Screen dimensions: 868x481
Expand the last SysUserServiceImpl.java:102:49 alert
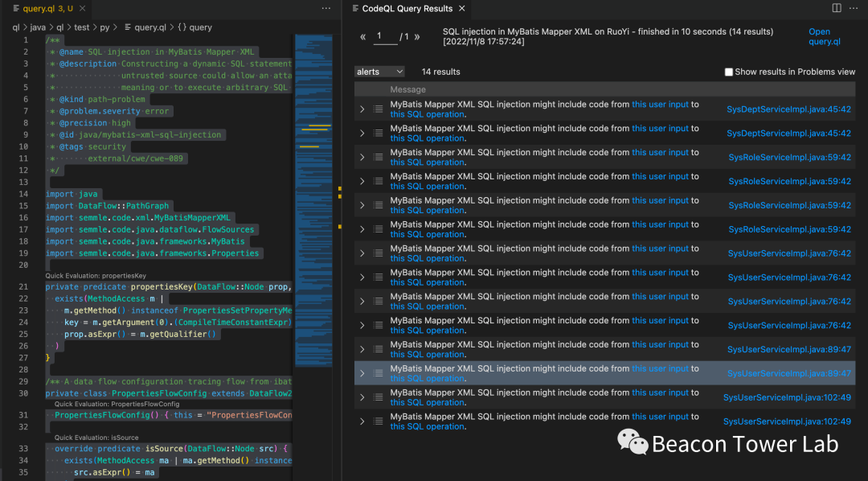tap(362, 421)
